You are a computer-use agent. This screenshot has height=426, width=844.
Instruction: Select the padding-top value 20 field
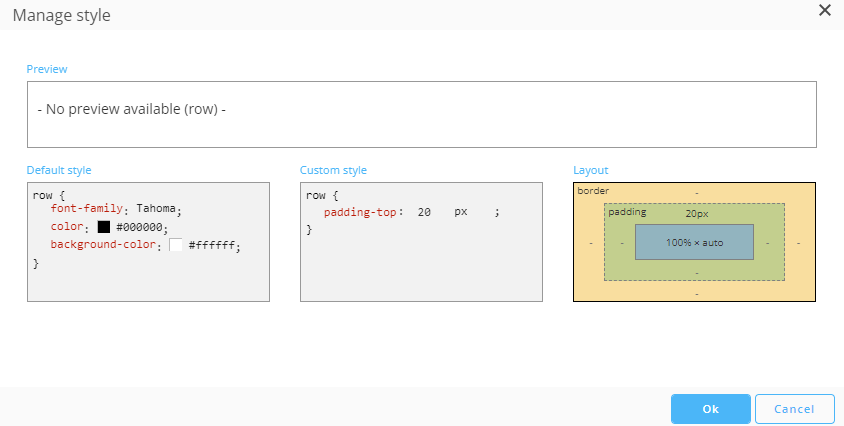coord(424,213)
